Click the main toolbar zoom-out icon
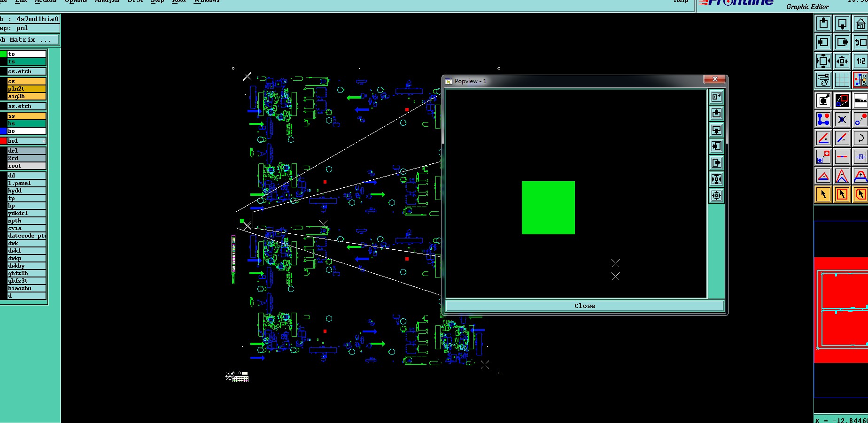 [x=842, y=61]
